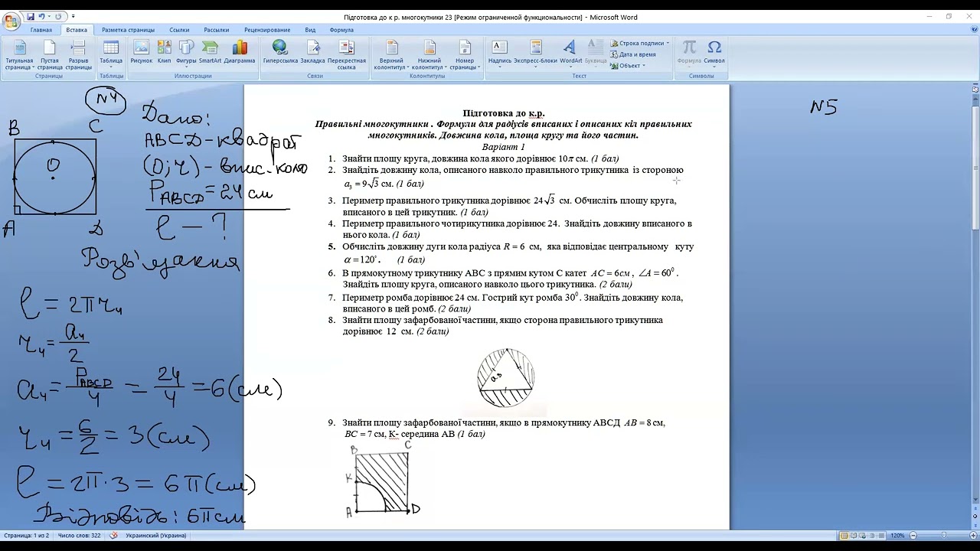This screenshot has width=980, height=551.
Task: Switch to the Главная tab
Action: point(41,30)
